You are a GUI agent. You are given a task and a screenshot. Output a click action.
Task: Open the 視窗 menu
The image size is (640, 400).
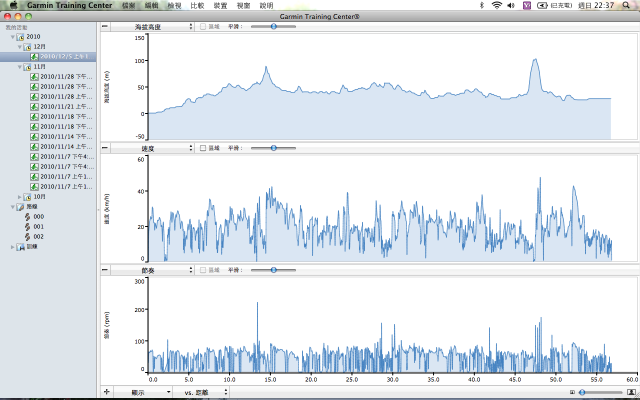pyautogui.click(x=243, y=5)
